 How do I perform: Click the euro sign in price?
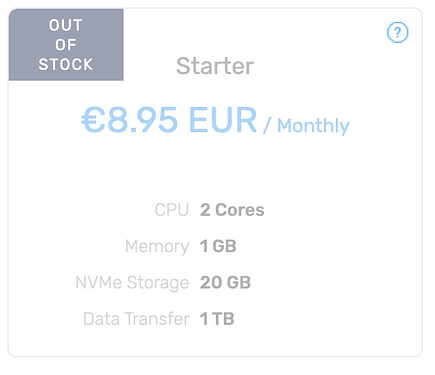coord(93,120)
